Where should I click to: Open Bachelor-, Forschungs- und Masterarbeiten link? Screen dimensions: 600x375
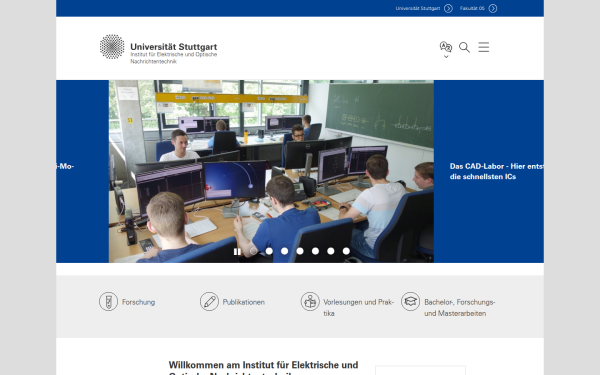pos(460,308)
